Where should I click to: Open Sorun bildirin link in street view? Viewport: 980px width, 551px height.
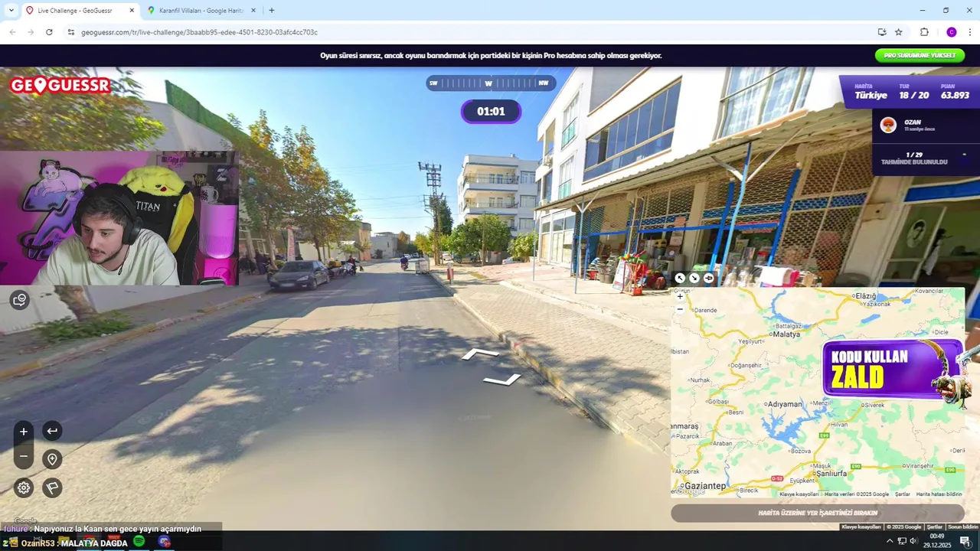pyautogui.click(x=963, y=527)
